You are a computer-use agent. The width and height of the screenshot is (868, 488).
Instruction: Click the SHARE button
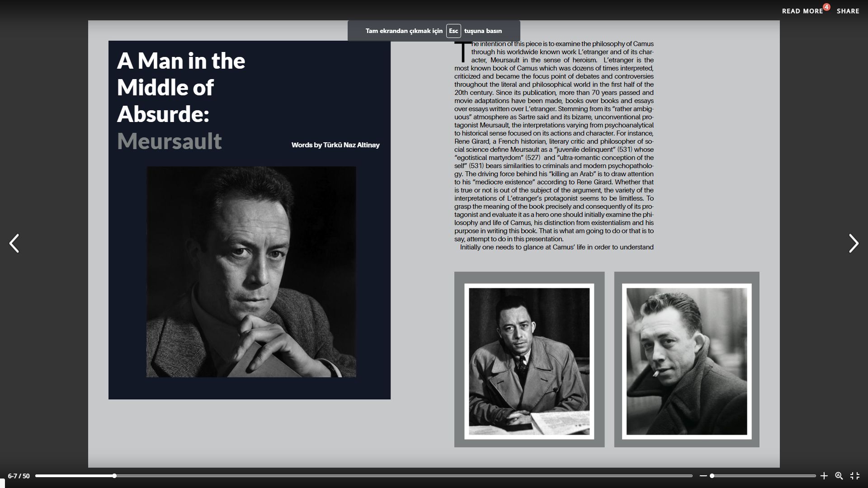click(x=848, y=11)
